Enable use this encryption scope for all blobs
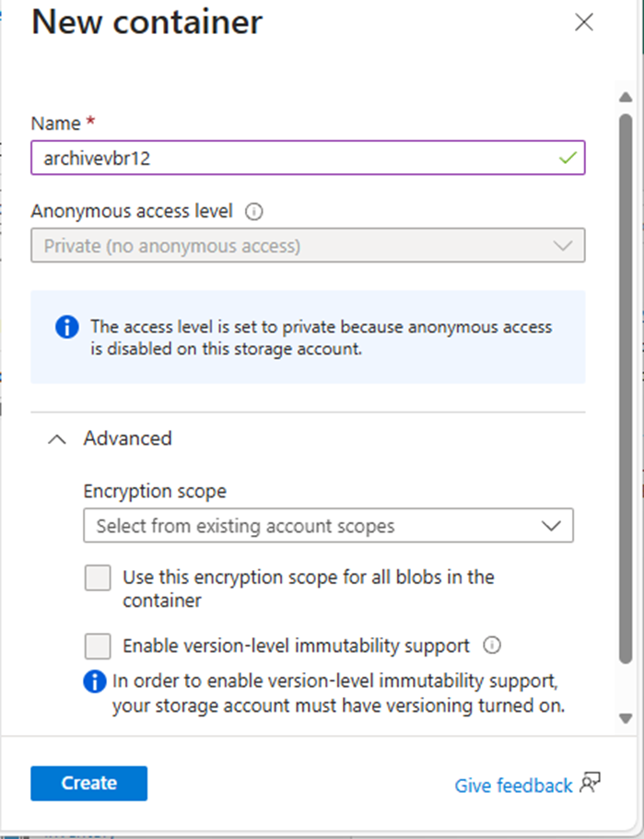Screen dimensions: 644x839 (x=98, y=577)
